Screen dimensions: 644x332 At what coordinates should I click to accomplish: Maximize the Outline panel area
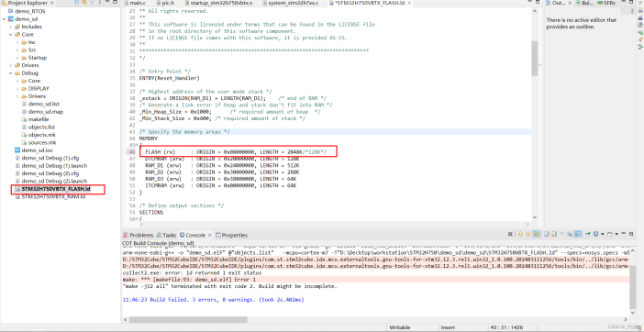pos(631,2)
